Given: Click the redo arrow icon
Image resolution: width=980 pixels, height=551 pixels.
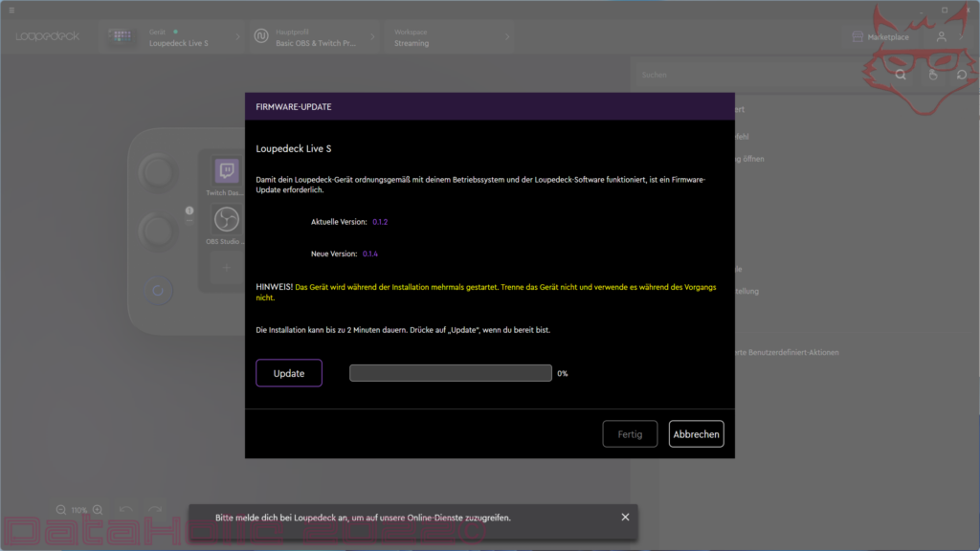Looking at the screenshot, I should click(x=155, y=510).
